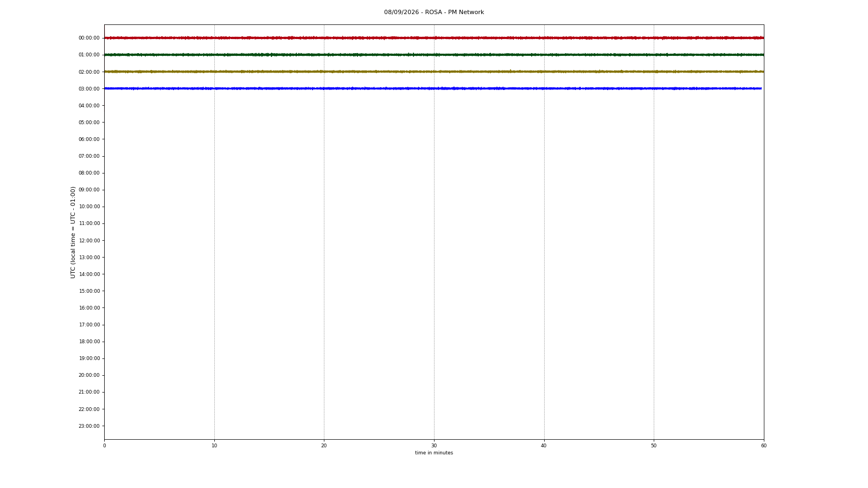This screenshot has width=868, height=488.
Task: Click the blue 03:00:00 seismic trace
Action: click(x=433, y=88)
